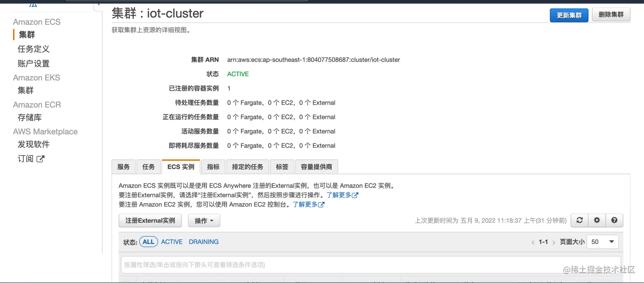Open 账户设置 in the sidebar
The width and height of the screenshot is (644, 283).
[33, 64]
